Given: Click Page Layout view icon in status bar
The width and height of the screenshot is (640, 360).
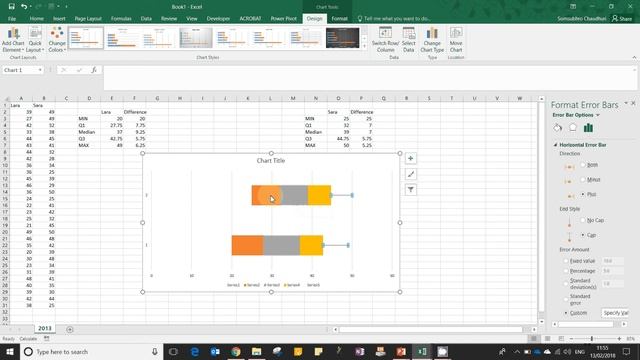Looking at the screenshot, I should (x=547, y=339).
